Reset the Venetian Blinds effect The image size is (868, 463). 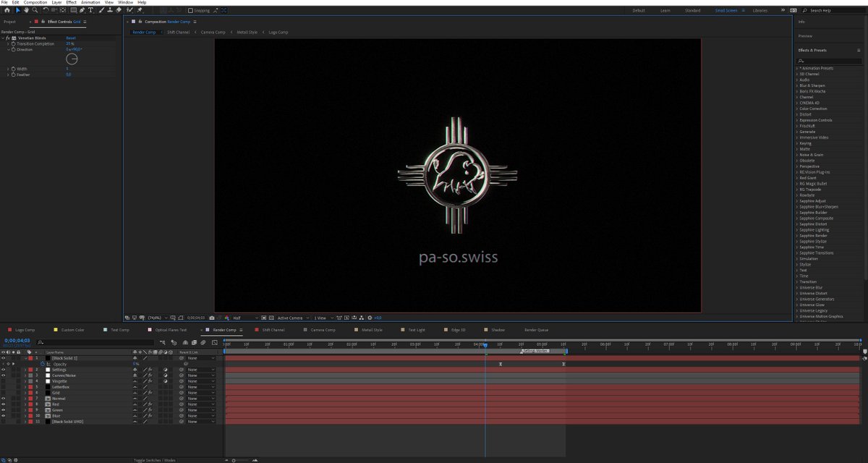(x=71, y=38)
